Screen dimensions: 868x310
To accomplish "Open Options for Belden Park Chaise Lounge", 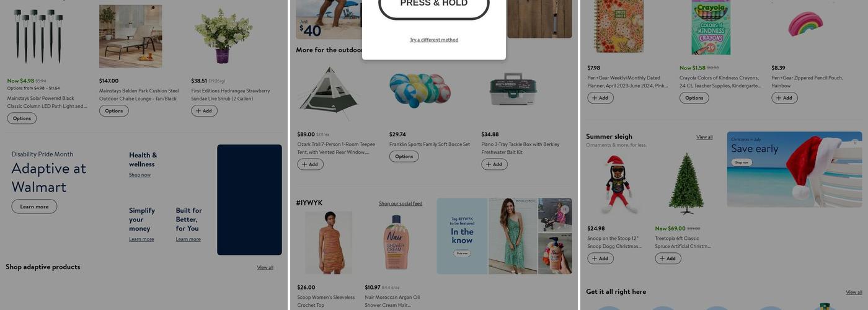I will point(114,111).
